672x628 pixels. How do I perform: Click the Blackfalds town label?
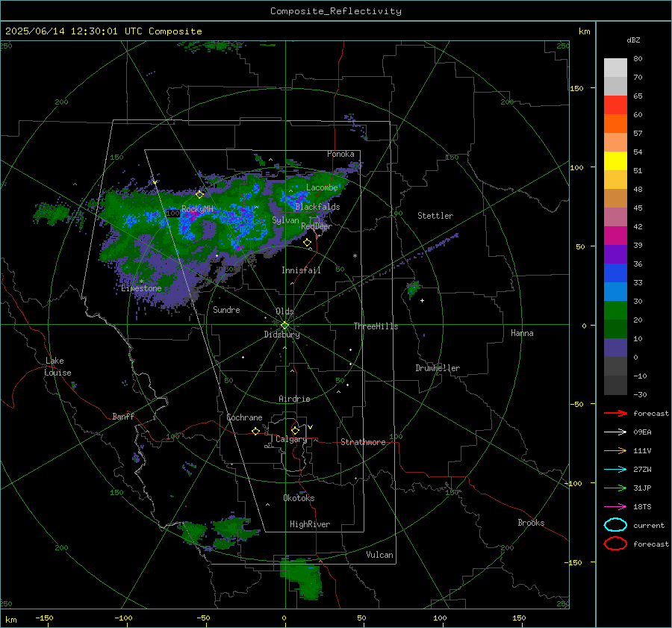pyautogui.click(x=317, y=207)
